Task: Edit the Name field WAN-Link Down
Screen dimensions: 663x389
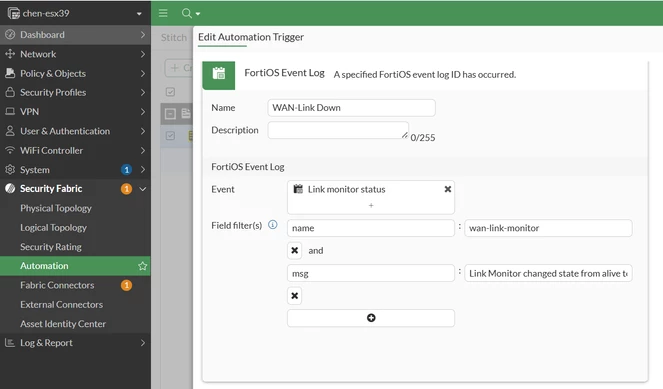Action: coord(351,108)
